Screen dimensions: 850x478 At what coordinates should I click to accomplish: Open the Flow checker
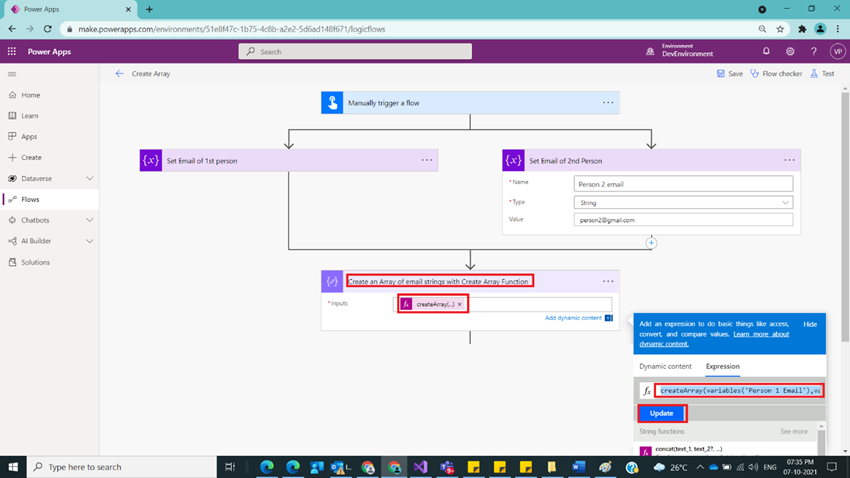776,74
